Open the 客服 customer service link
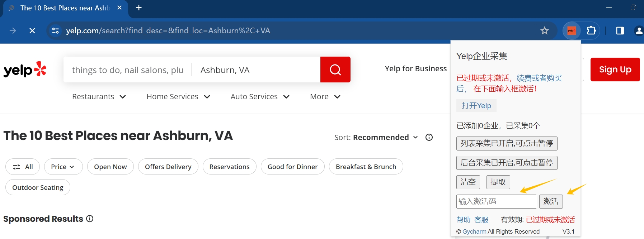The image size is (644, 239). tap(481, 220)
